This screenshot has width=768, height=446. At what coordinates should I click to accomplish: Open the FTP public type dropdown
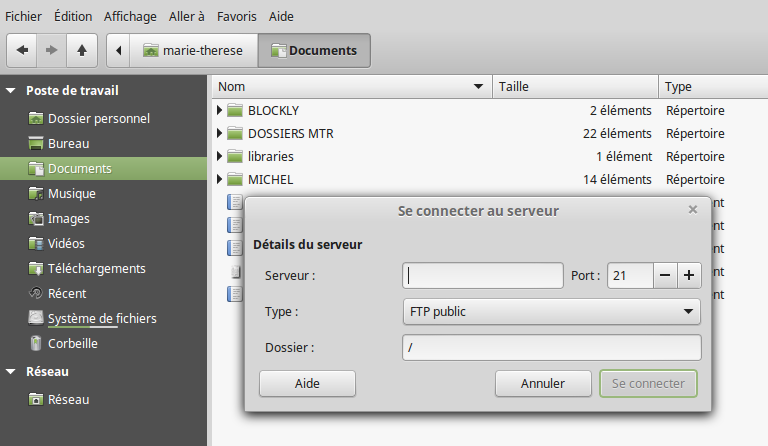[x=551, y=312]
